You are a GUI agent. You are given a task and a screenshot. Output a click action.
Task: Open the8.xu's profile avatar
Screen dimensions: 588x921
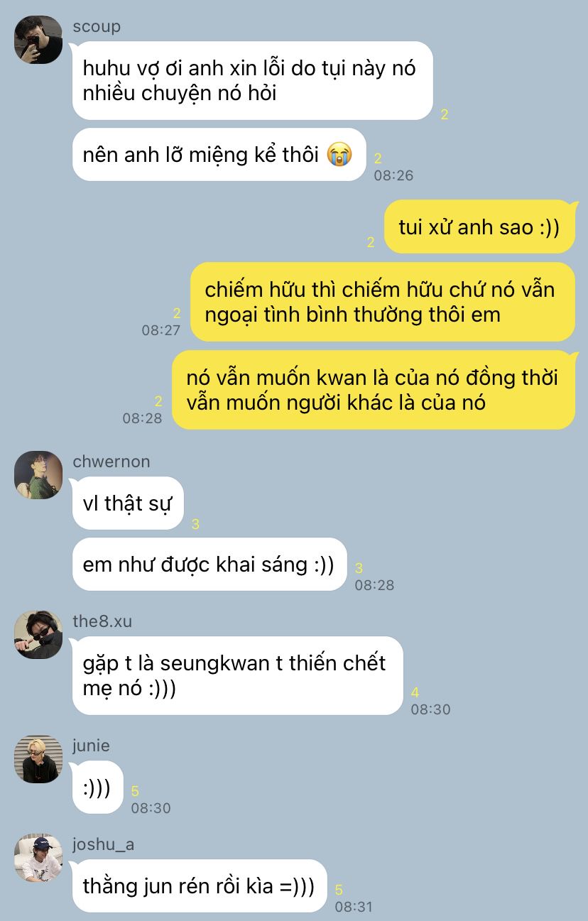[x=38, y=634]
